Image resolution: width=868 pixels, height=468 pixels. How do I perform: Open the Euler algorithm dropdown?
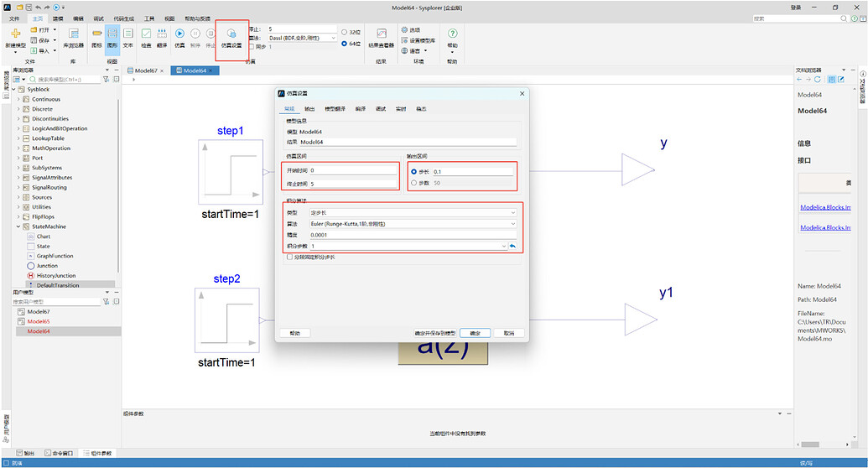coord(413,224)
